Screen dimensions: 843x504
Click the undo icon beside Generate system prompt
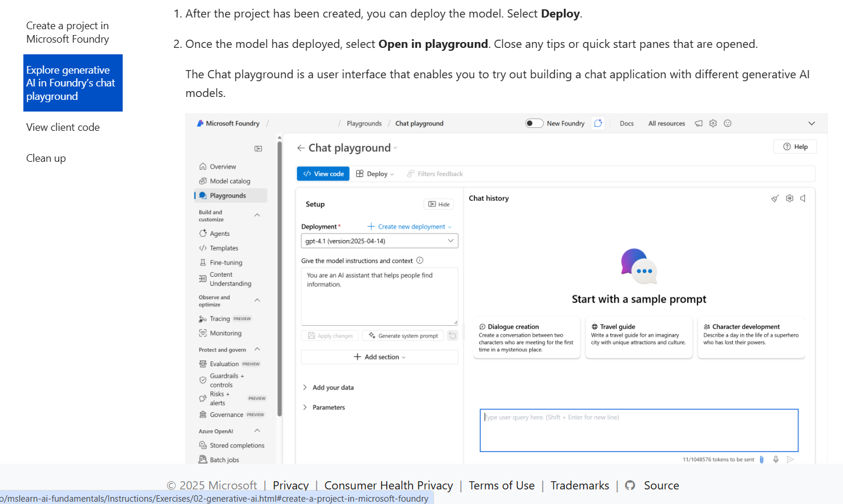point(453,336)
